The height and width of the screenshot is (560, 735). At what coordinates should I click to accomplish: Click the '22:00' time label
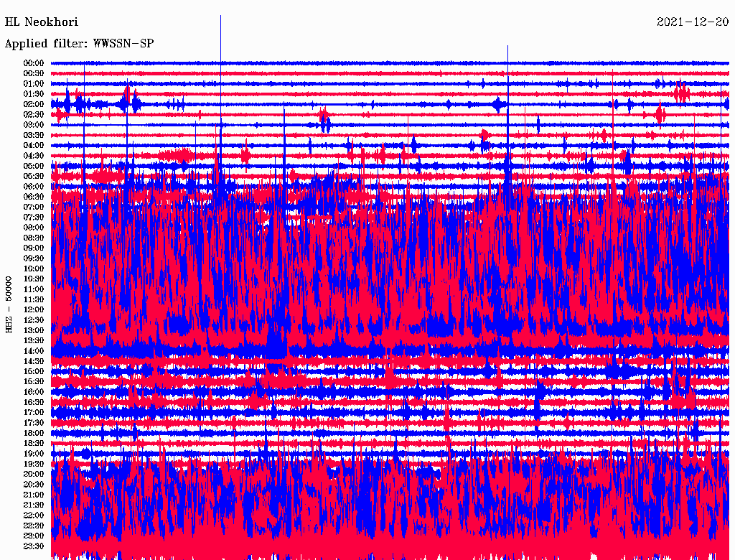(34, 515)
